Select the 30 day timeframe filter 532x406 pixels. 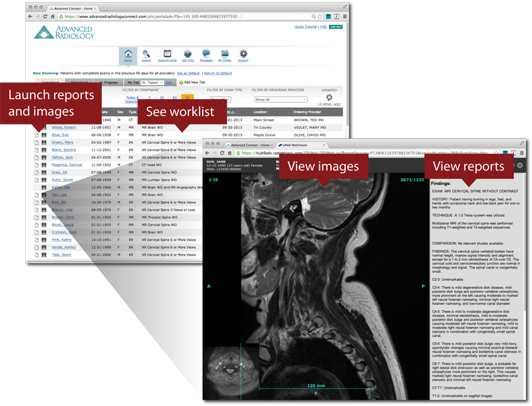pyautogui.click(x=162, y=97)
